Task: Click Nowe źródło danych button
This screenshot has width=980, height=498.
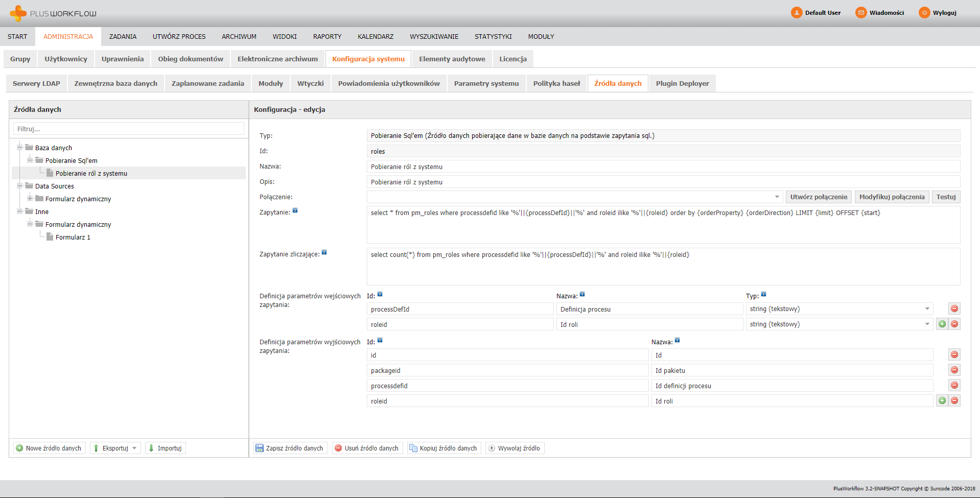Action: pos(49,448)
